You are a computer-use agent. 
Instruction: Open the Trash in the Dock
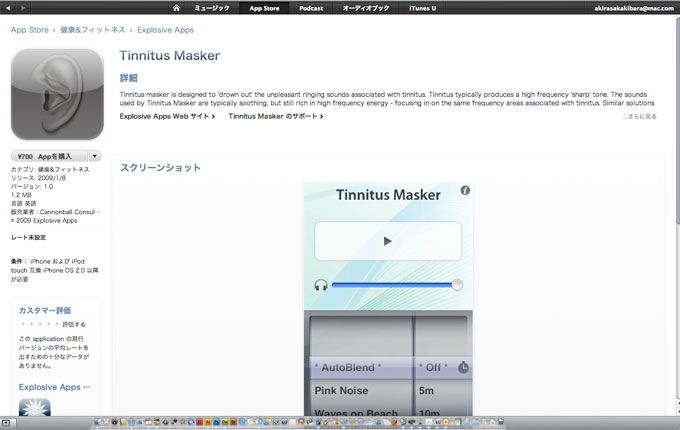[501, 422]
